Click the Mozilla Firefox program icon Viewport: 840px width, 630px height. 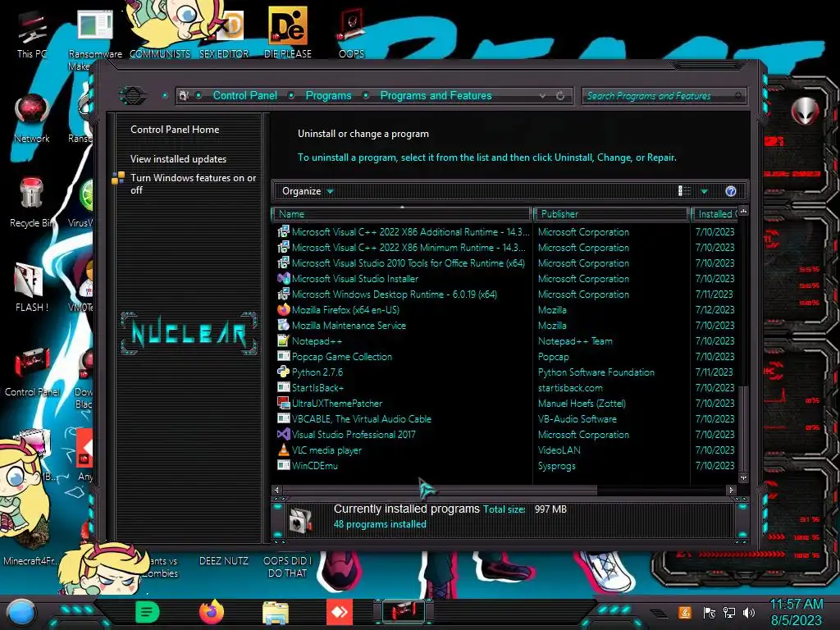[x=283, y=309]
